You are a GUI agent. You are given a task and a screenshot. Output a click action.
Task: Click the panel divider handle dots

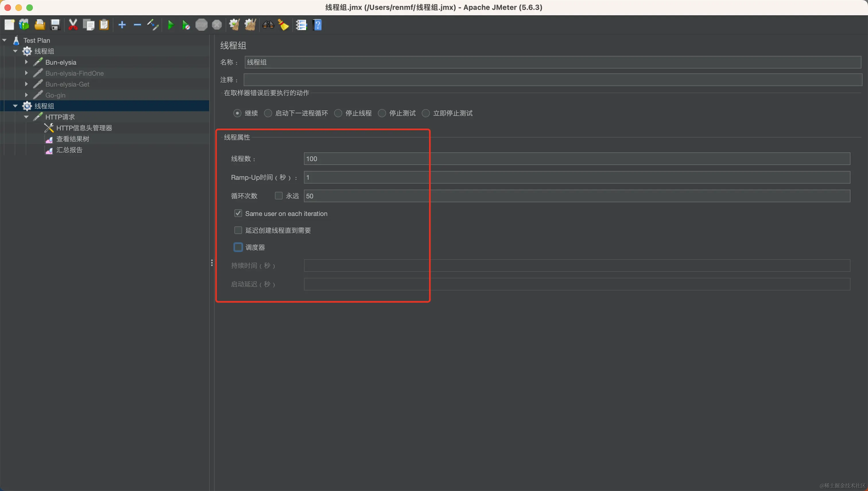pos(212,263)
